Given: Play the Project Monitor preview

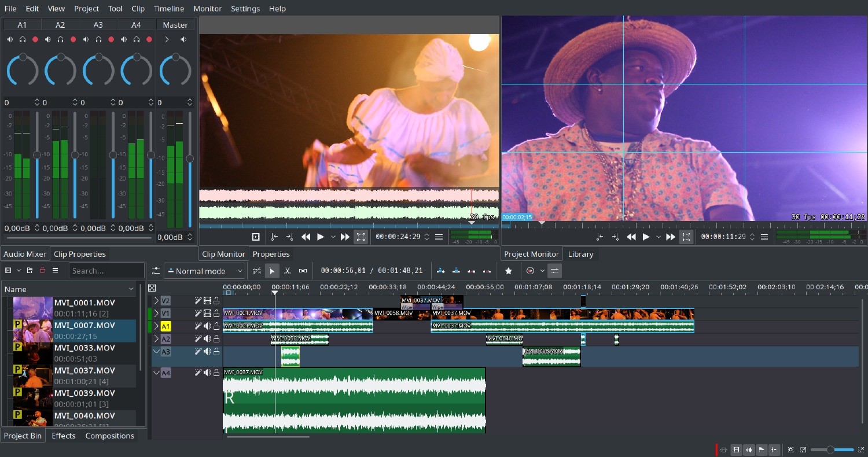Looking at the screenshot, I should click(x=646, y=237).
